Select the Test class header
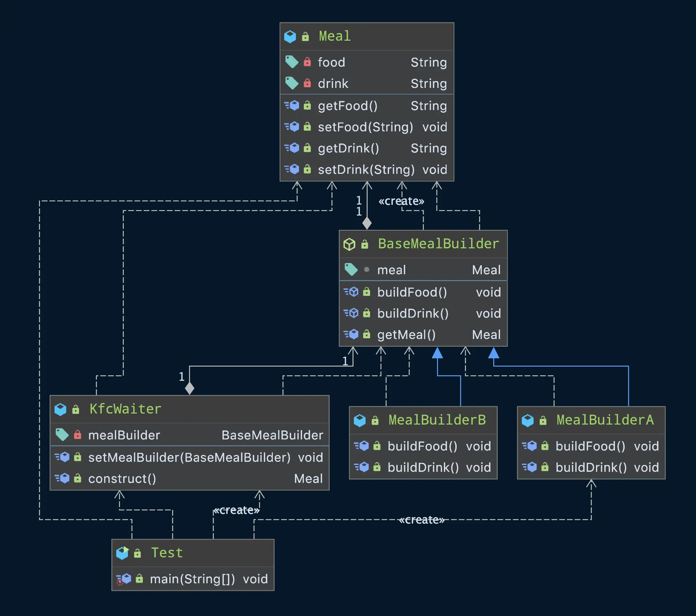Viewport: 696px width, 616px height. click(x=167, y=553)
